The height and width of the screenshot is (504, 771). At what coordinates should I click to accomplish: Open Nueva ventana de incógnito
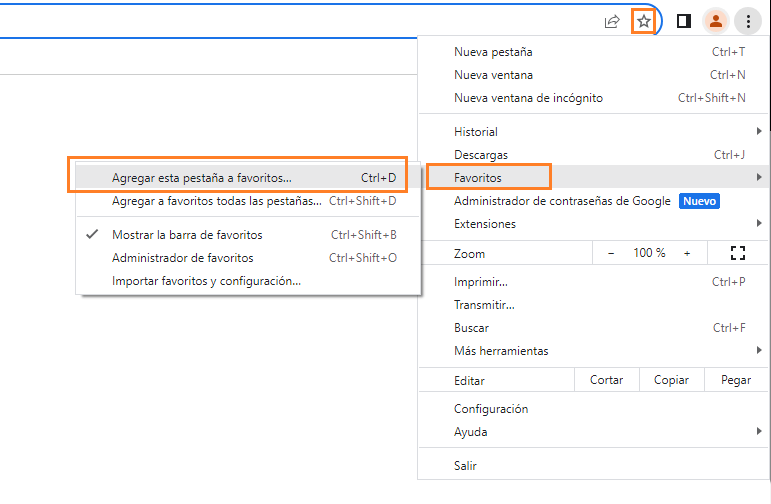click(x=528, y=98)
